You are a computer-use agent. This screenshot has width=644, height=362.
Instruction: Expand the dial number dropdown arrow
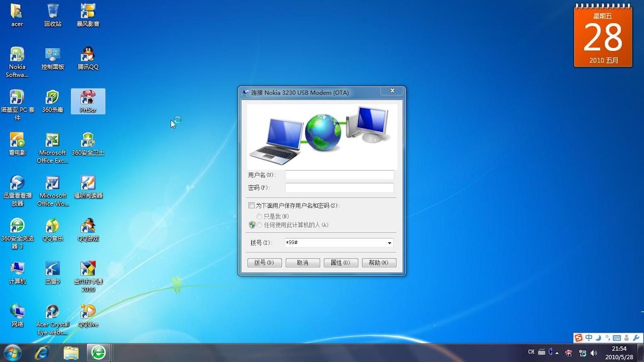[x=389, y=243]
